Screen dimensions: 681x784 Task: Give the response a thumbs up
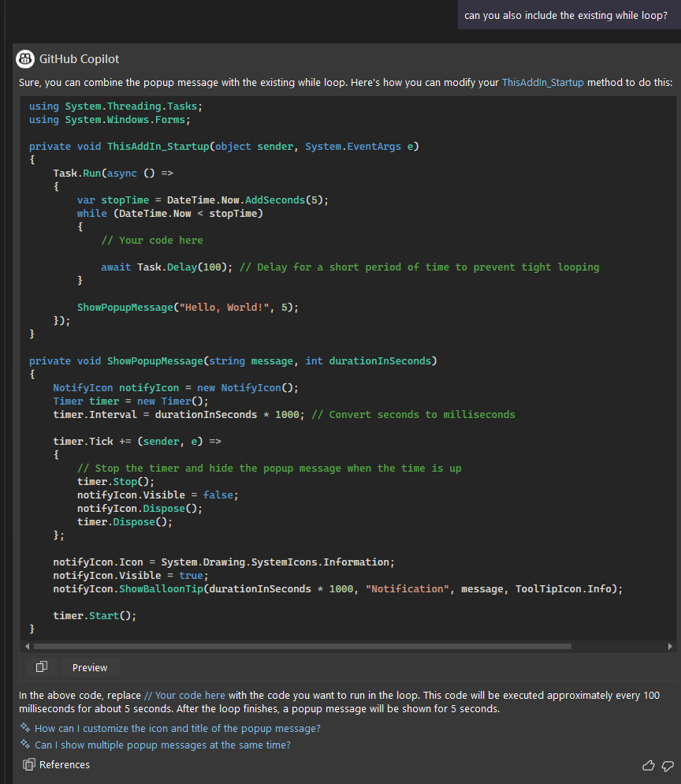[648, 765]
